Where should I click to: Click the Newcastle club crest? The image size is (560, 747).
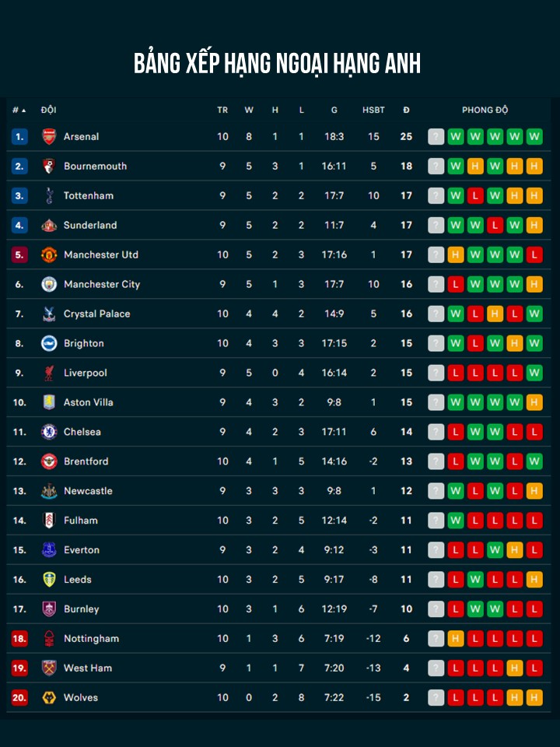pyautogui.click(x=49, y=491)
